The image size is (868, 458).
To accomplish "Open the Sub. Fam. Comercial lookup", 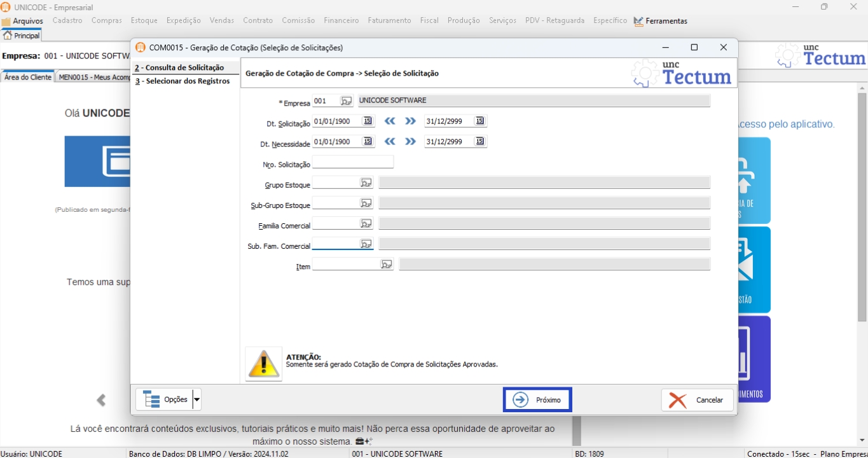I will click(x=366, y=244).
